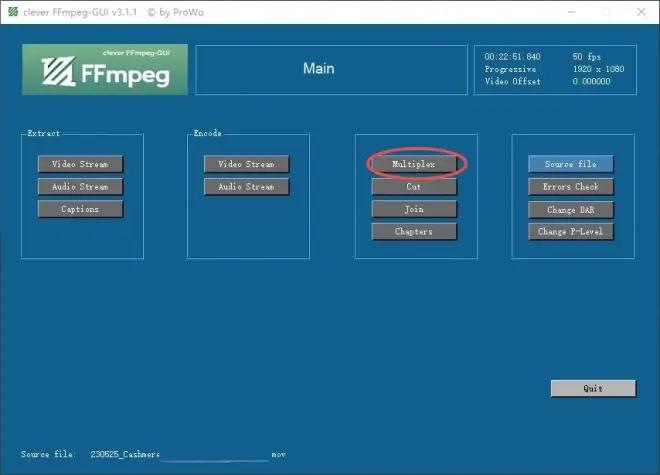Click the Progressive scan label

pyautogui.click(x=510, y=69)
